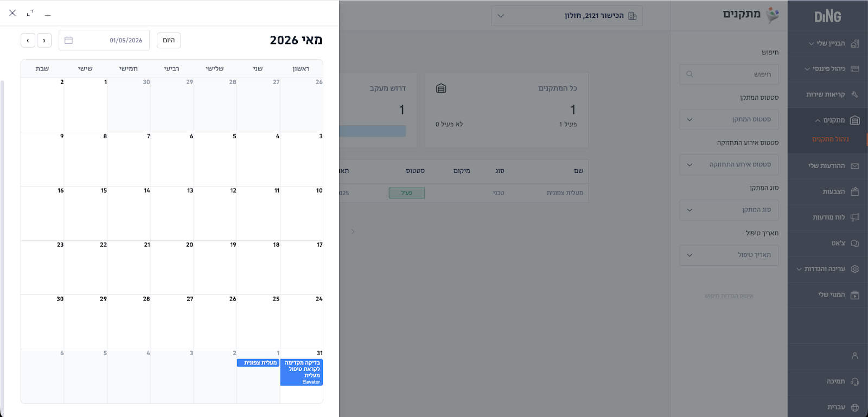Screen dimensions: 868x417
Task: Go to the next month arrow
Action: 28,40
